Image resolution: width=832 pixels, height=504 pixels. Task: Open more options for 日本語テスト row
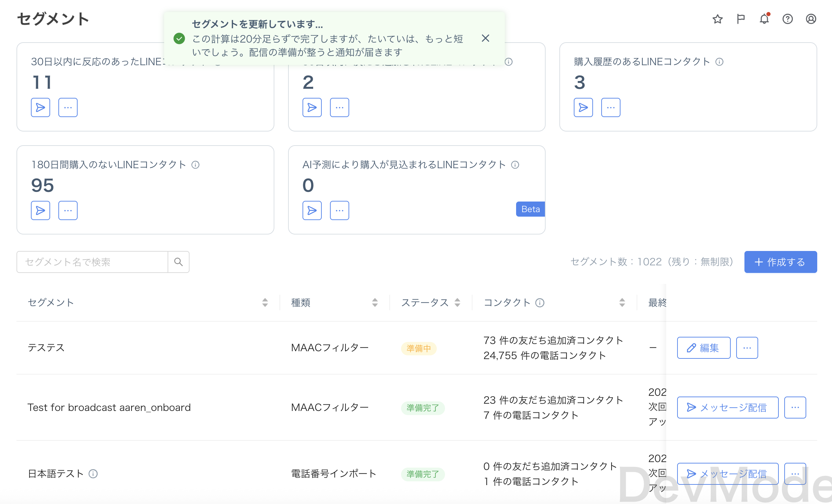click(795, 474)
